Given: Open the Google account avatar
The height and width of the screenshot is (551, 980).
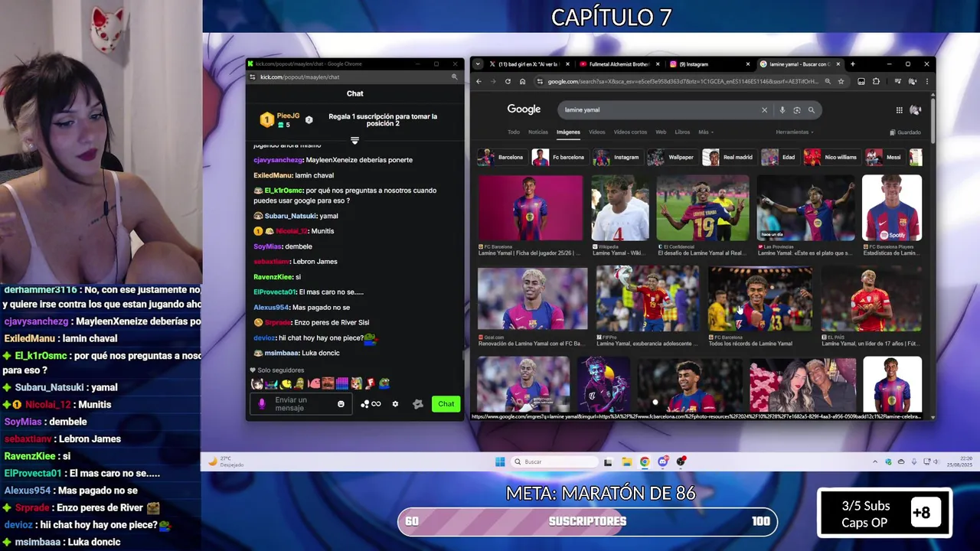Looking at the screenshot, I should [x=915, y=109].
